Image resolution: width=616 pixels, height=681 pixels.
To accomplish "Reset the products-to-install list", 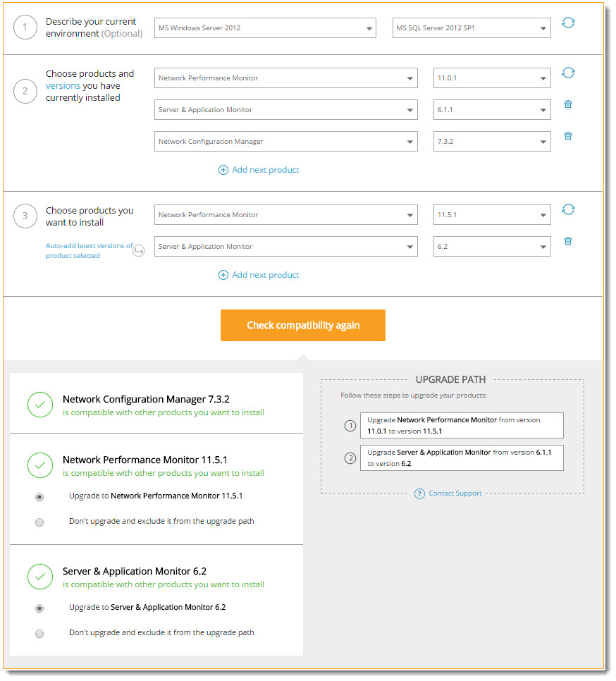I will point(568,209).
